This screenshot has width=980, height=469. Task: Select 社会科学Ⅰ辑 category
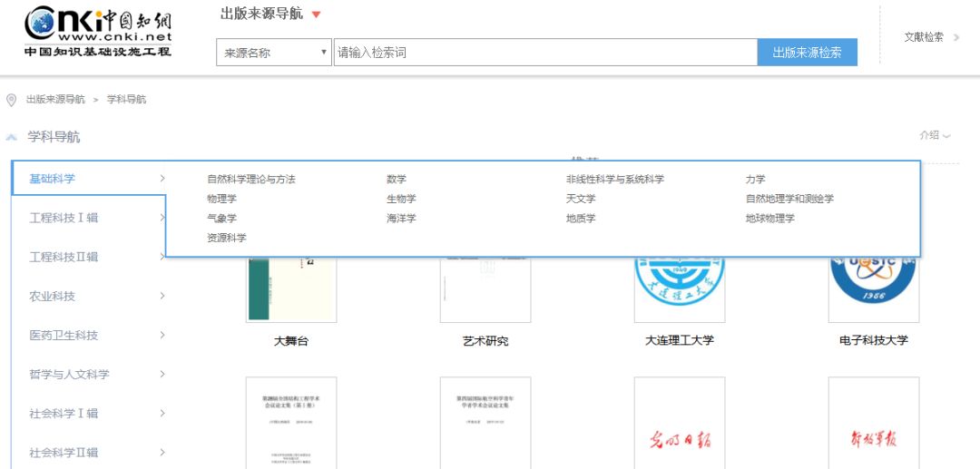[x=64, y=414]
